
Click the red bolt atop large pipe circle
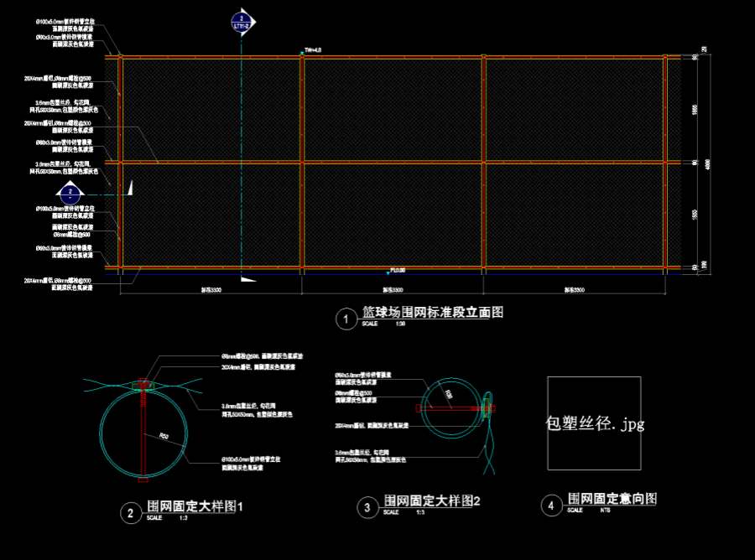pyautogui.click(x=144, y=386)
